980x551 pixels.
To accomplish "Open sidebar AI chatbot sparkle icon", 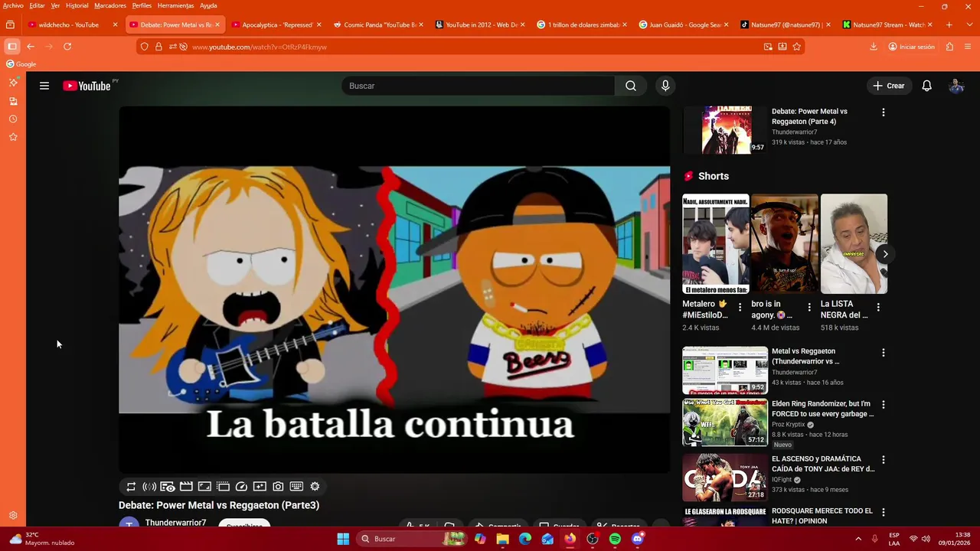I will tap(13, 83).
